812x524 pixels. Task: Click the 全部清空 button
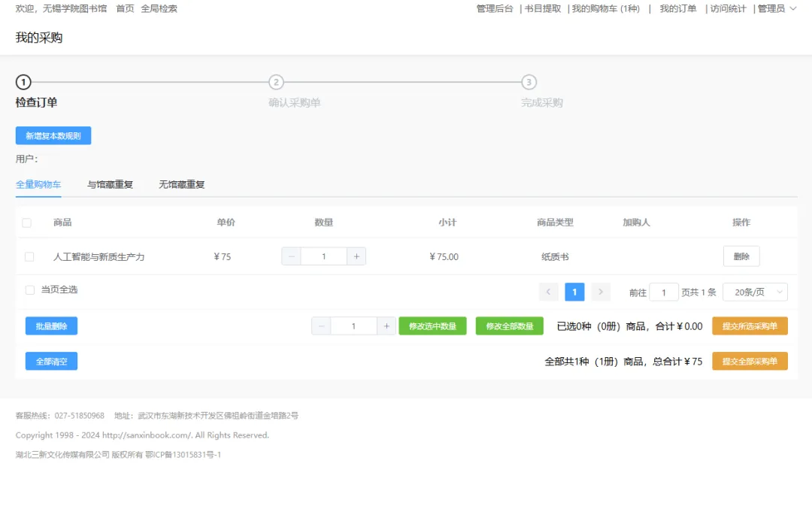51,362
